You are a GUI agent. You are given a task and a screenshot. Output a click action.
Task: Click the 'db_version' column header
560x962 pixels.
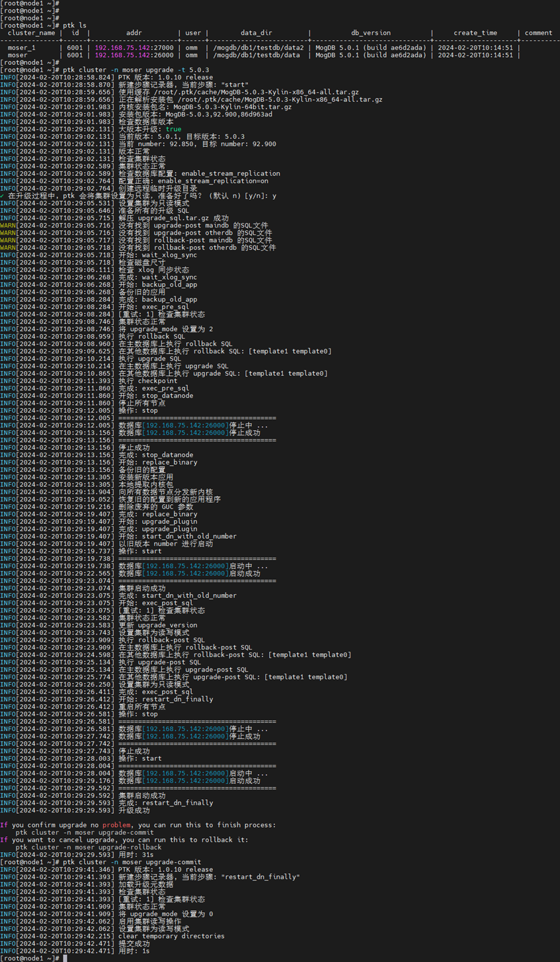click(x=370, y=33)
